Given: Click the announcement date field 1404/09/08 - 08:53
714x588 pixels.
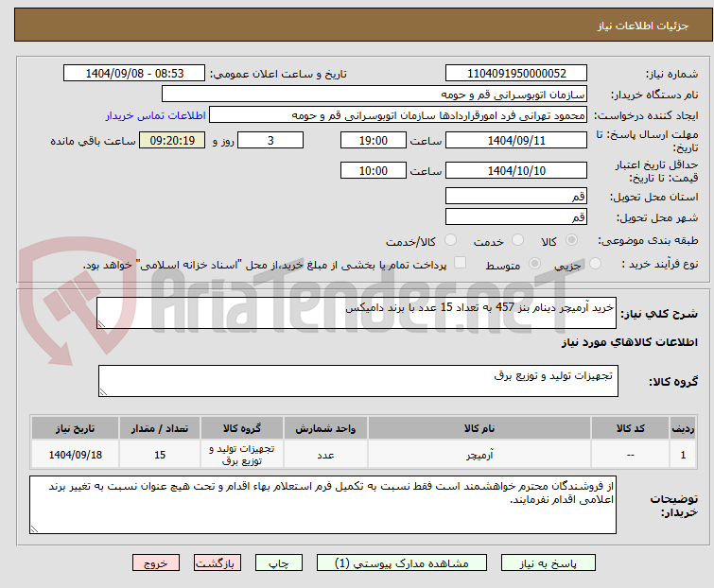Looking at the screenshot, I should pyautogui.click(x=134, y=74).
